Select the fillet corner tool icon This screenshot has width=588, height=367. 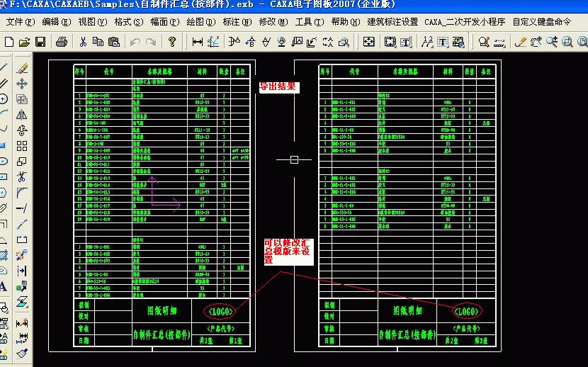click(x=22, y=192)
